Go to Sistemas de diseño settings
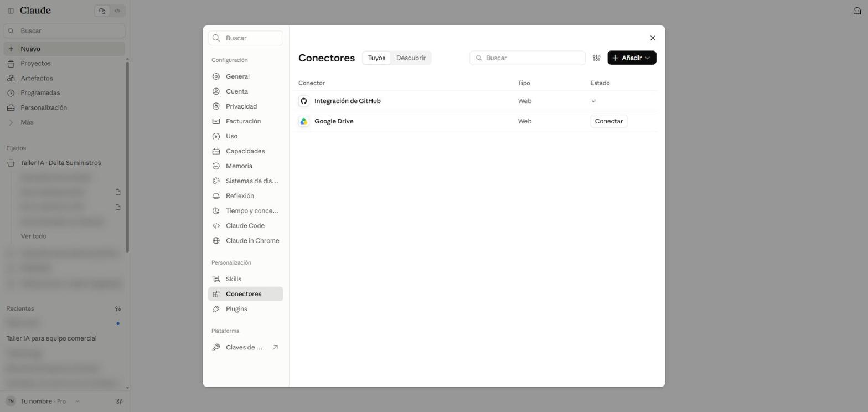Image resolution: width=868 pixels, height=412 pixels. (x=245, y=181)
